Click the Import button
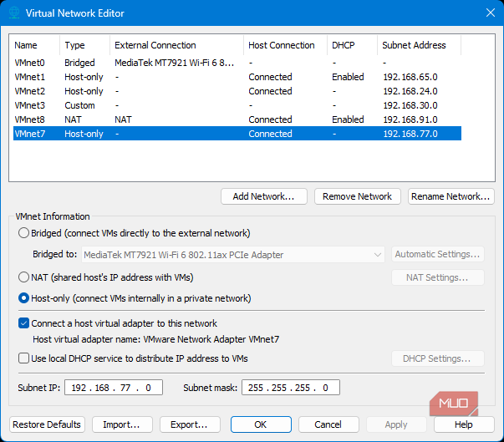 122,424
